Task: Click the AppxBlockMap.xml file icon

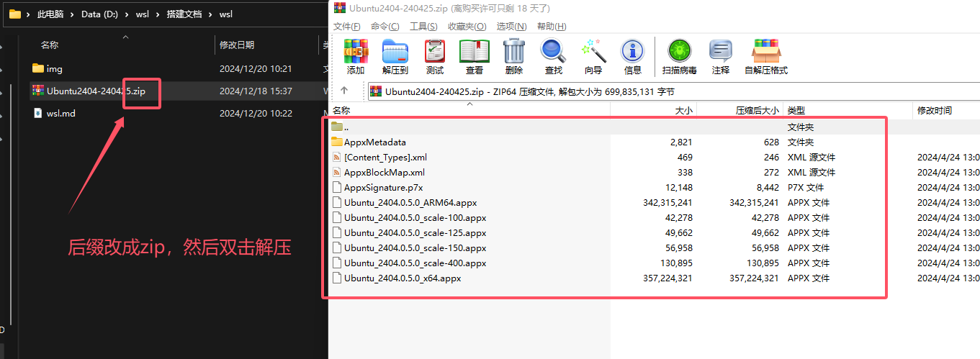Action: [337, 172]
